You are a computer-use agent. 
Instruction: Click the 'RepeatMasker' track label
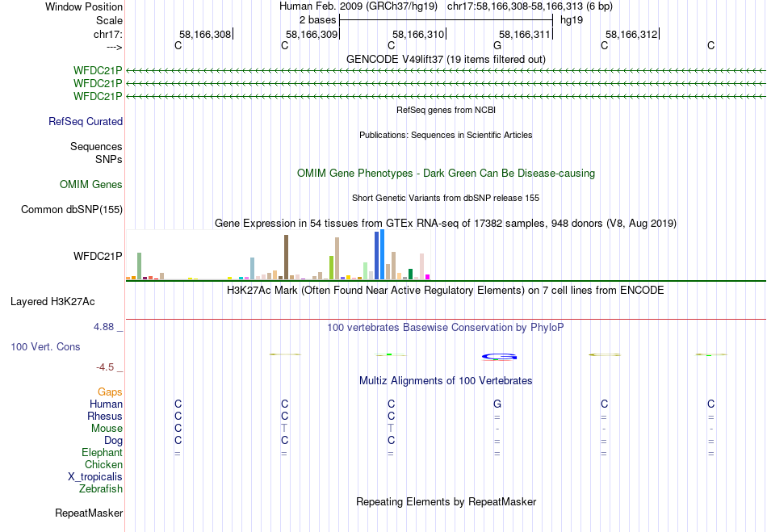[x=89, y=513]
